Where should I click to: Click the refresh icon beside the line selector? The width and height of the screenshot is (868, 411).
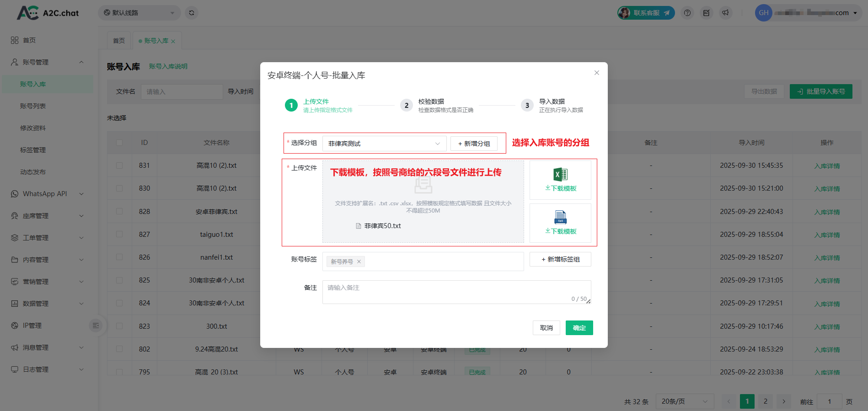[192, 13]
